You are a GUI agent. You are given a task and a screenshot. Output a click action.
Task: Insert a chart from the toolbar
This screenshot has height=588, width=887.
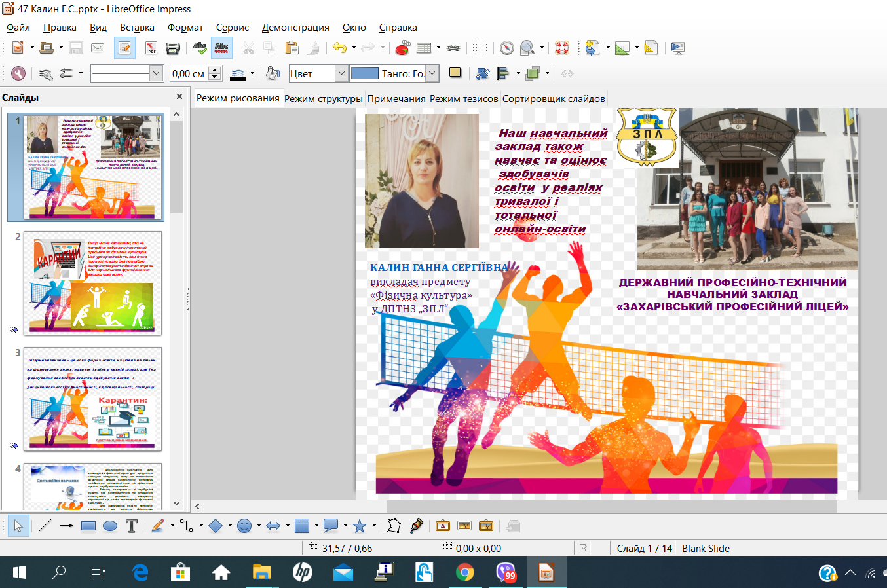[x=402, y=48]
